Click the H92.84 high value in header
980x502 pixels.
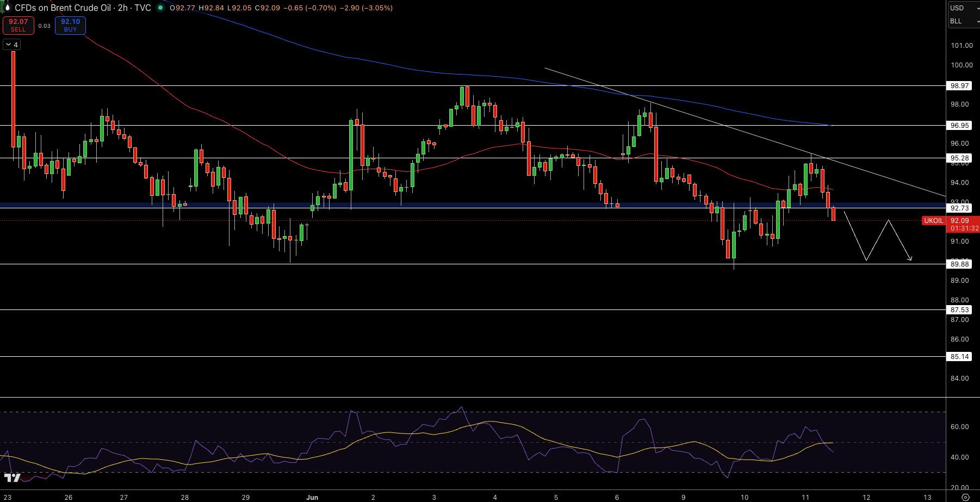point(212,8)
